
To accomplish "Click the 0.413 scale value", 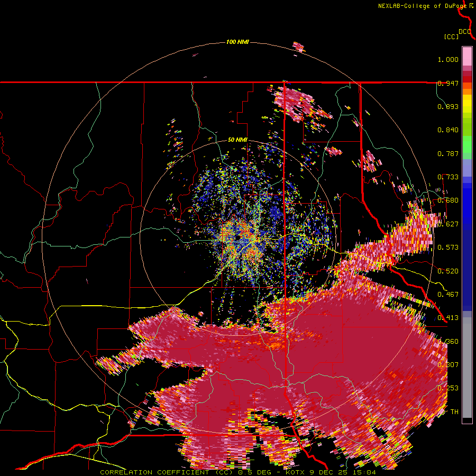I will (448, 318).
